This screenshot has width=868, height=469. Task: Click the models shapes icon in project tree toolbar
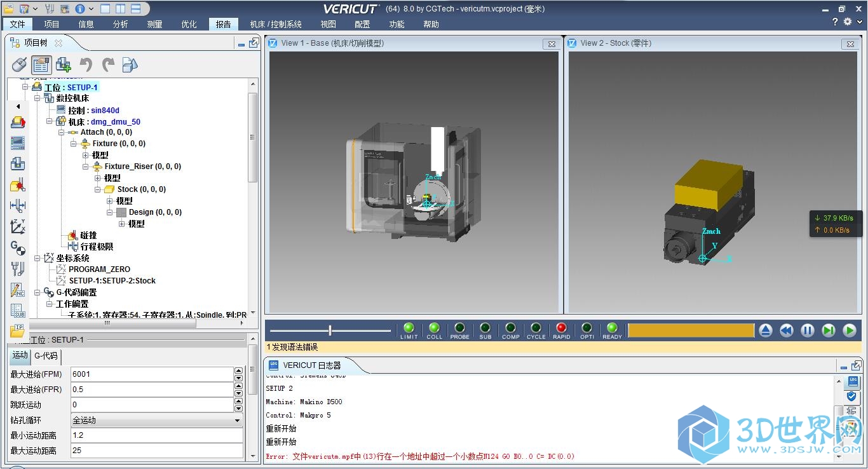130,64
